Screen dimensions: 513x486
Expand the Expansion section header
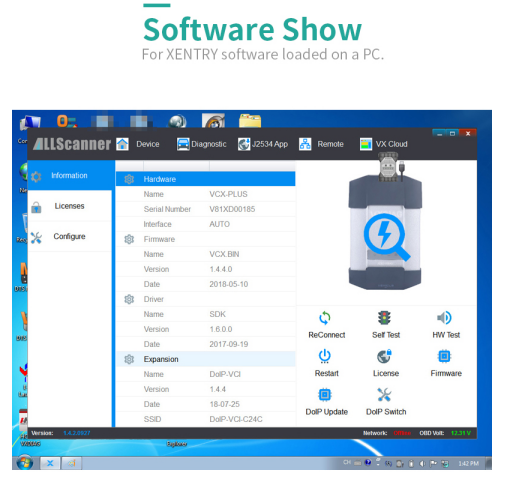click(x=205, y=359)
